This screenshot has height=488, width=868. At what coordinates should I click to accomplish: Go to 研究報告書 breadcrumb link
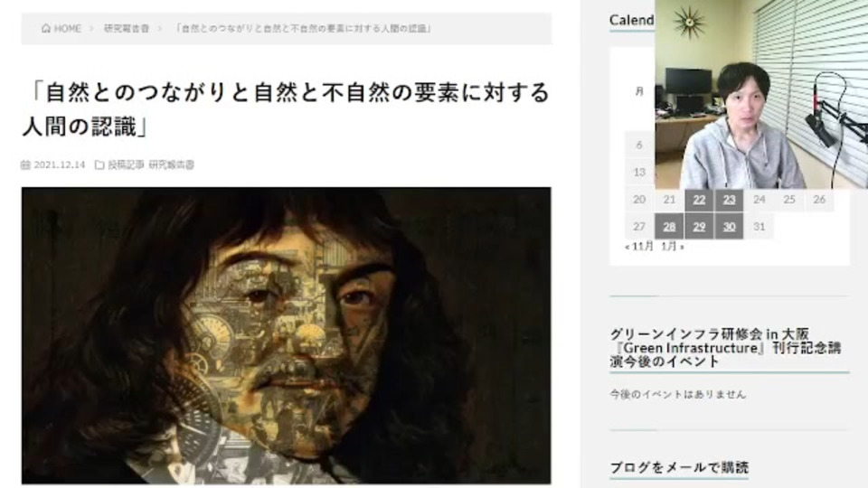coord(127,28)
